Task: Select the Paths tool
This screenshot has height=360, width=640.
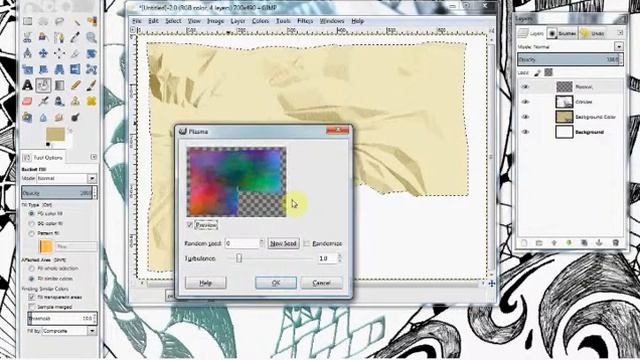Action: click(x=59, y=37)
